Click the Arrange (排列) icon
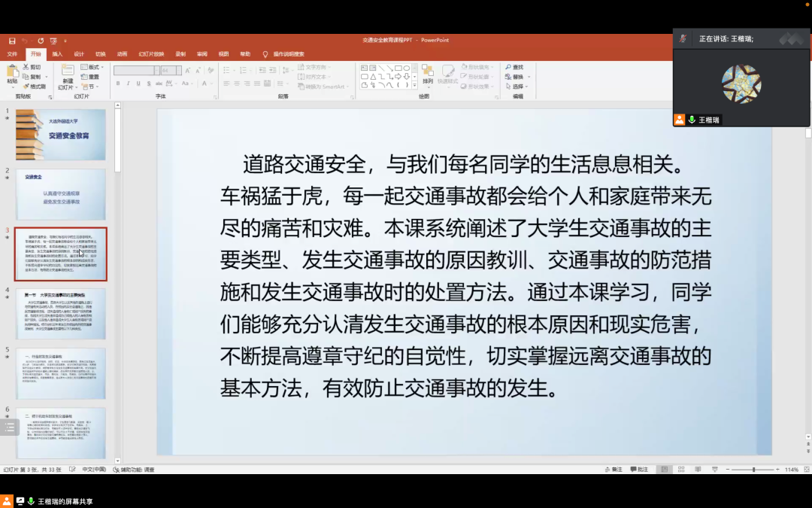This screenshot has height=508, width=812. pyautogui.click(x=428, y=74)
